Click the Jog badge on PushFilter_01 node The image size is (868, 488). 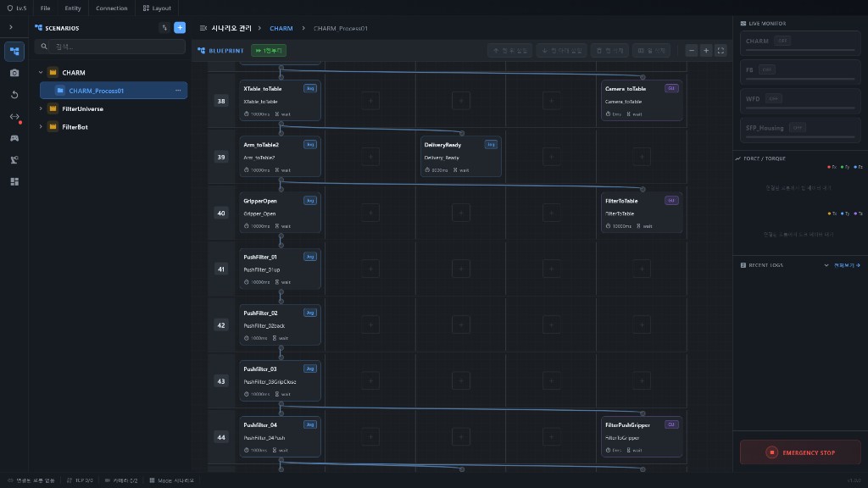coord(310,257)
